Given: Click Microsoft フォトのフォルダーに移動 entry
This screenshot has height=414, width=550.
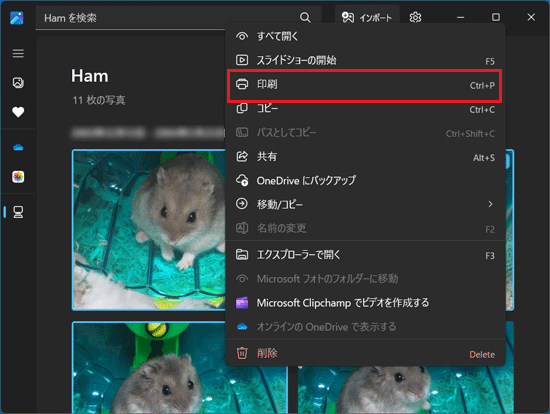Looking at the screenshot, I should [365, 279].
